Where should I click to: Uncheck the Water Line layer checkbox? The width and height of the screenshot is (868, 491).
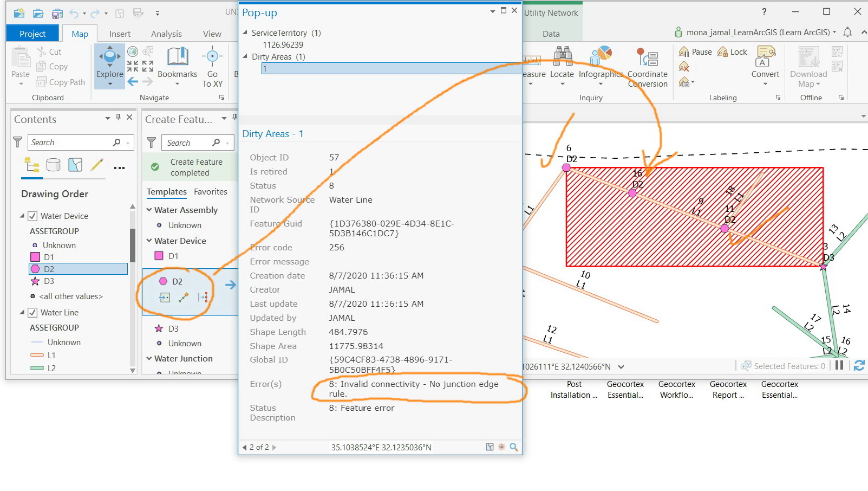32,313
